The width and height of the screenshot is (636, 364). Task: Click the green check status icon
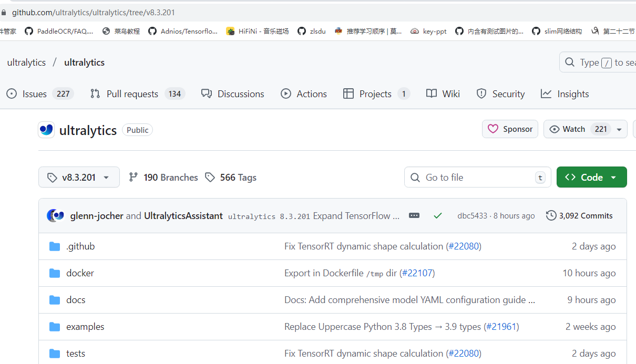[x=438, y=215]
